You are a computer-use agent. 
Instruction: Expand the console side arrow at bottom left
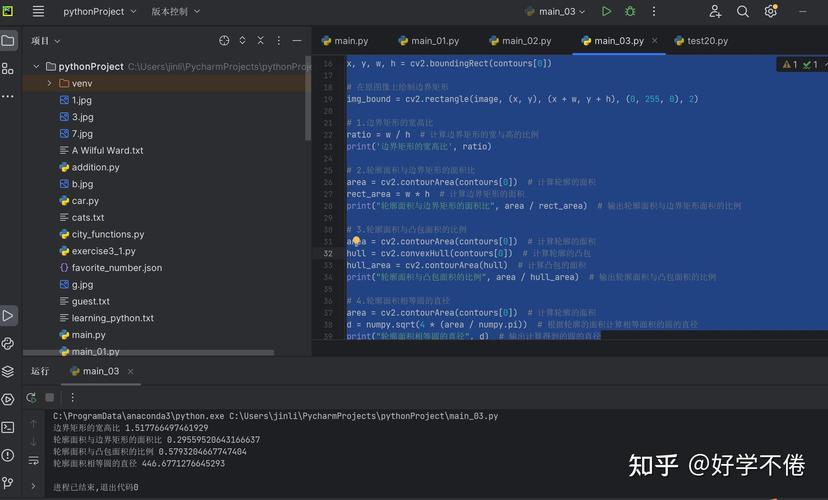33,486
